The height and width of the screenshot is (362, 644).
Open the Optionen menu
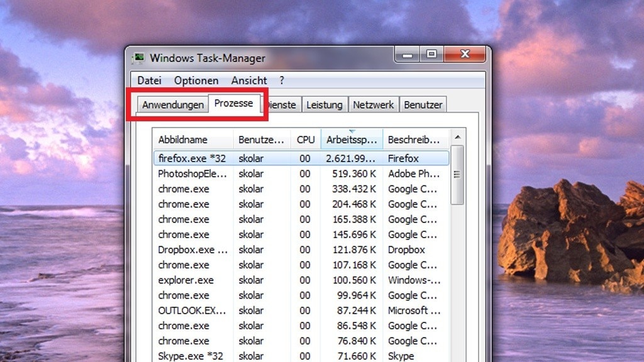pos(196,80)
